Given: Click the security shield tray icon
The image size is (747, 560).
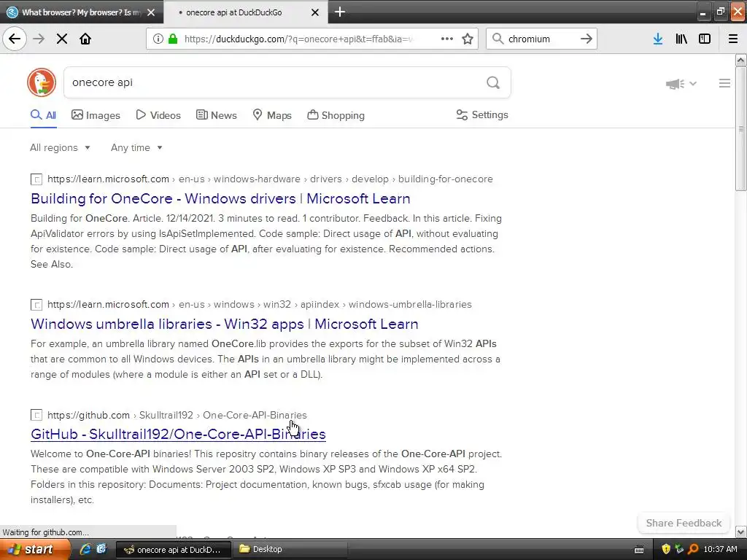Looking at the screenshot, I should (x=665, y=549).
